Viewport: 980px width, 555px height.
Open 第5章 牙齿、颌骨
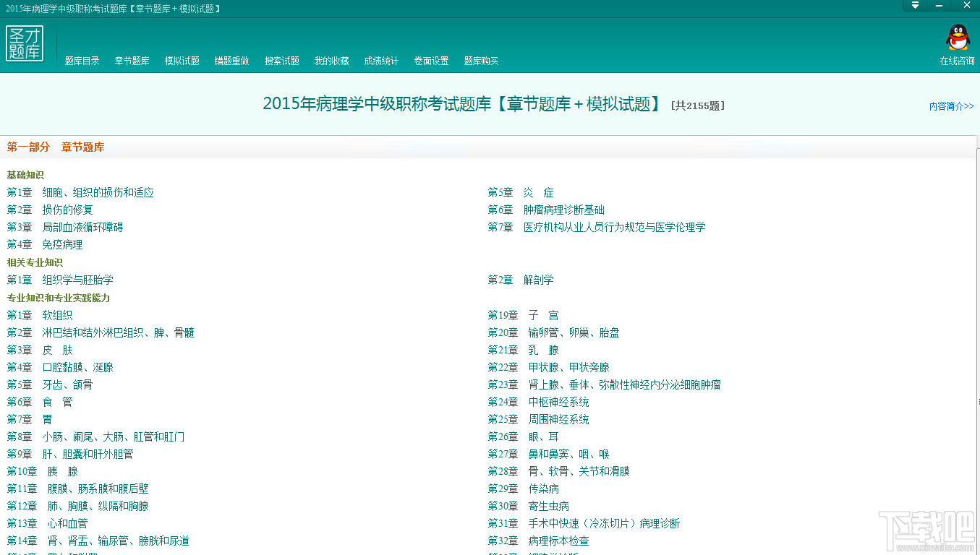[50, 384]
